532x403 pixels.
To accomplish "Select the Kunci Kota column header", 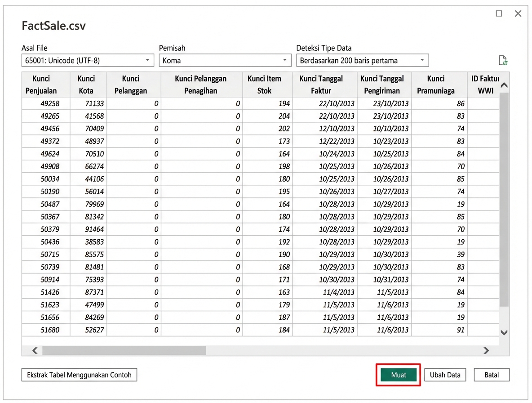I will click(87, 84).
